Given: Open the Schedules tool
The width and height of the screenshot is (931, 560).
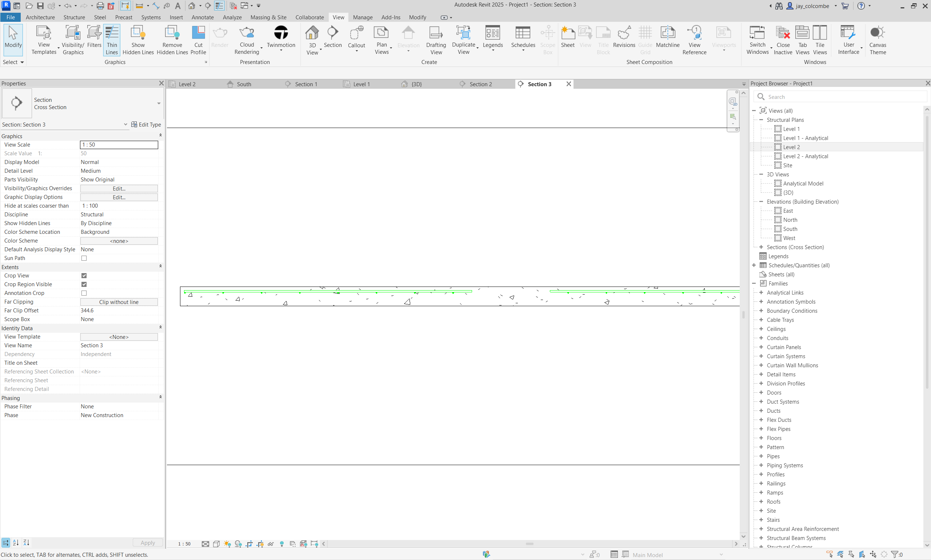Looking at the screenshot, I should click(x=523, y=37).
